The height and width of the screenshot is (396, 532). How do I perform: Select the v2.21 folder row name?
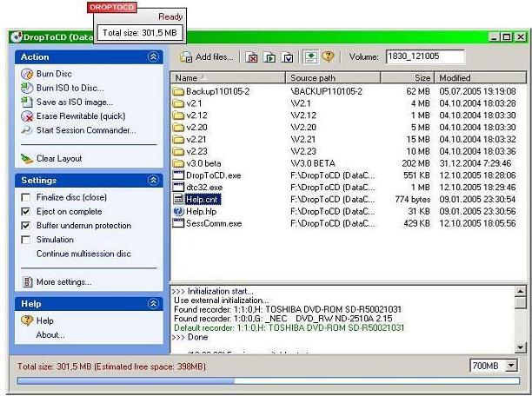[196, 140]
